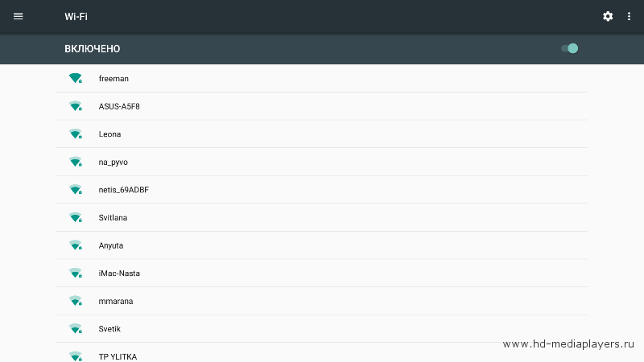Open the three-dot overflow menu

point(629,16)
